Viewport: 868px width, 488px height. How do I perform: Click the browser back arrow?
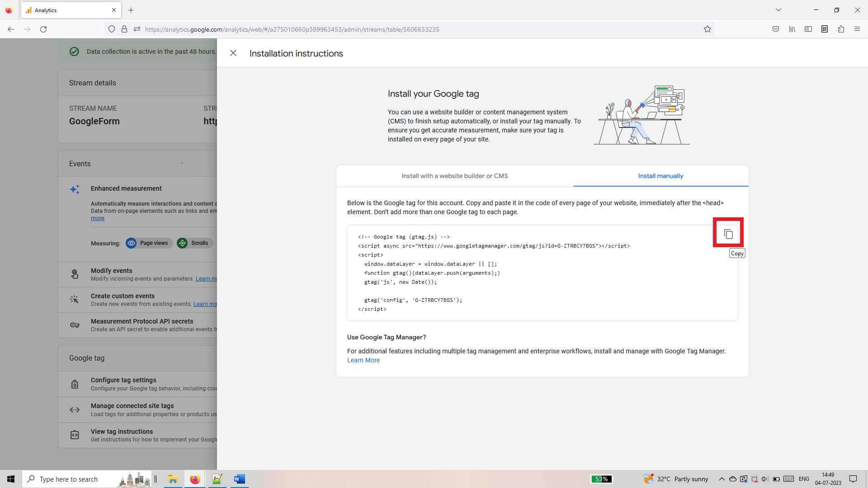tap(11, 29)
